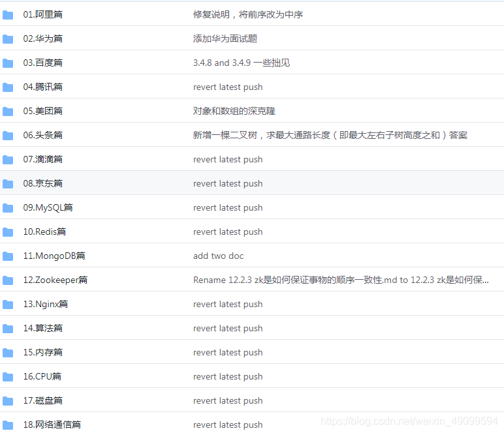
Task: Click folder icon for 03.百度篇
Action: 8,63
